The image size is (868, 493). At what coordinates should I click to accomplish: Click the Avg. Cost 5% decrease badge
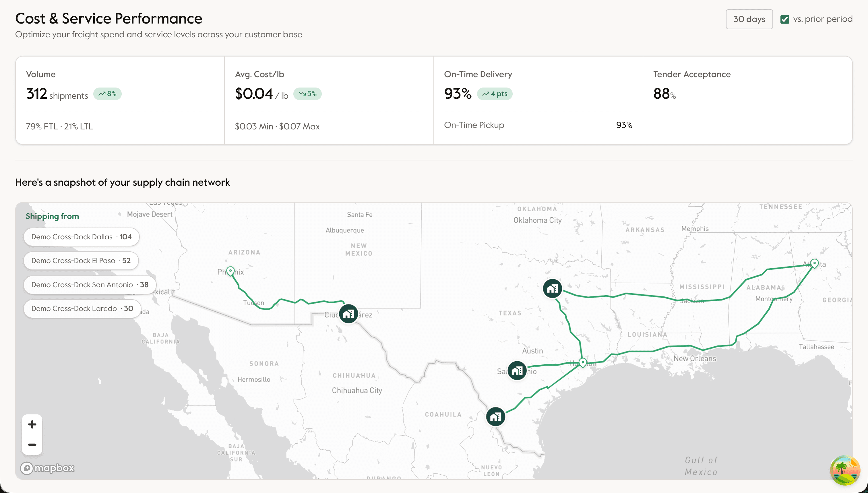307,94
